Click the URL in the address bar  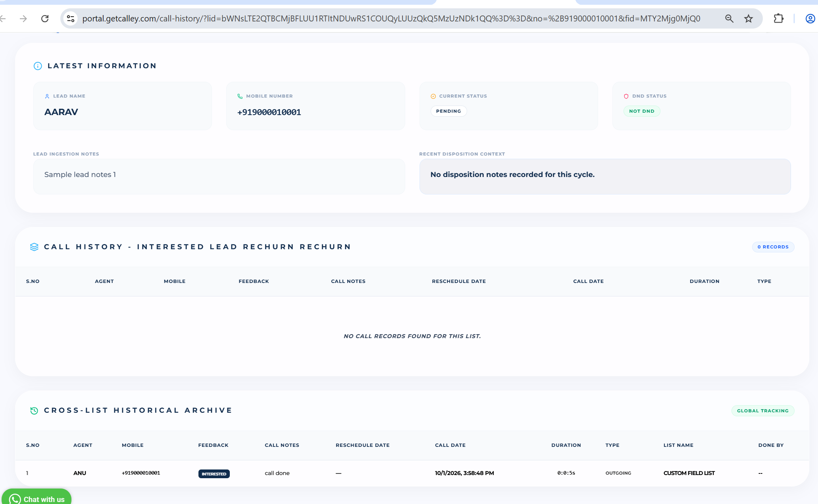pos(391,19)
